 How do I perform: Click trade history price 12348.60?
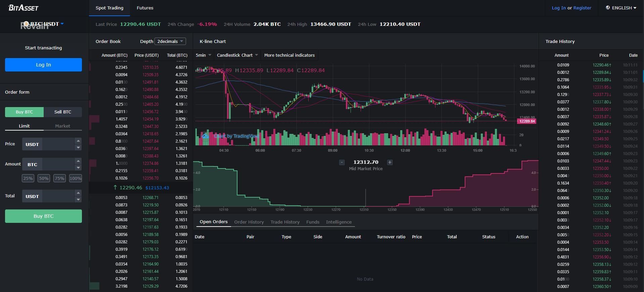click(602, 124)
